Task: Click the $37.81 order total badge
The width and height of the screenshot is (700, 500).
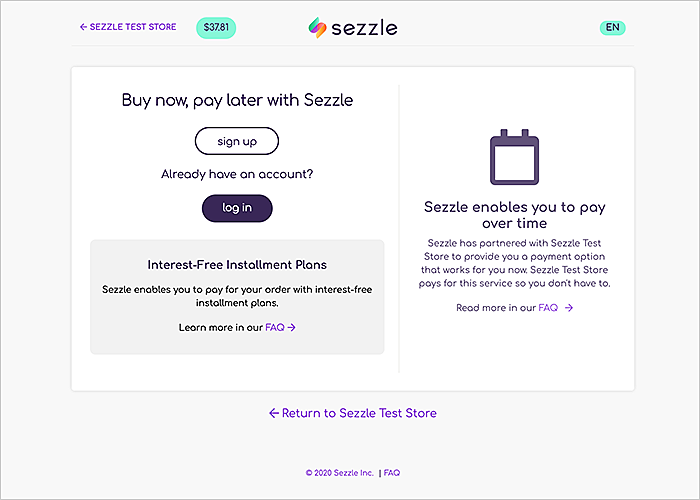Action: pos(216,28)
